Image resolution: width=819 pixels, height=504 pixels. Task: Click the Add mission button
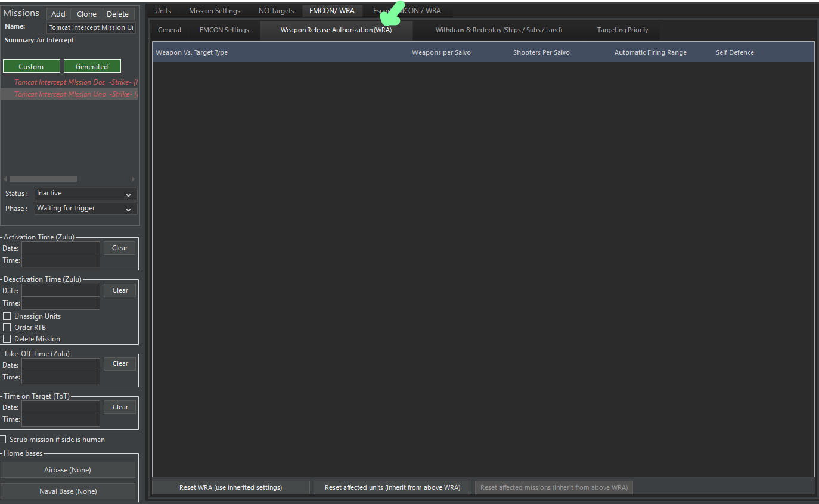[58, 14]
